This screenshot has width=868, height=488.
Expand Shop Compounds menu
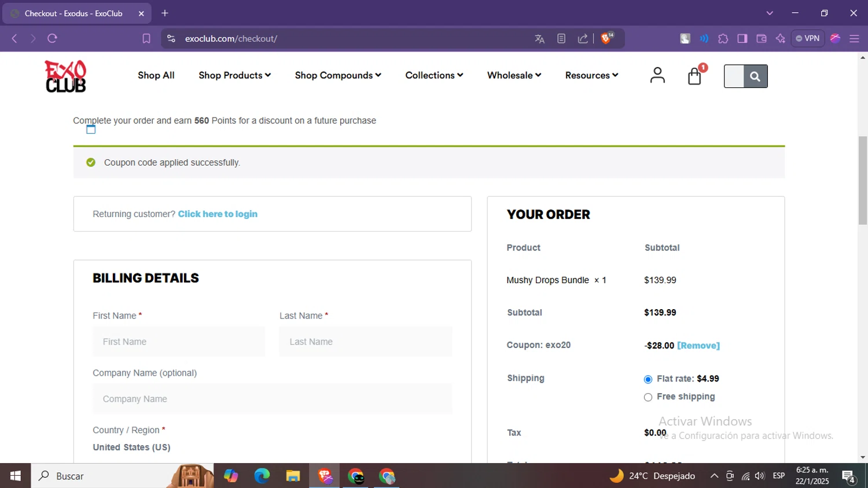pyautogui.click(x=338, y=75)
